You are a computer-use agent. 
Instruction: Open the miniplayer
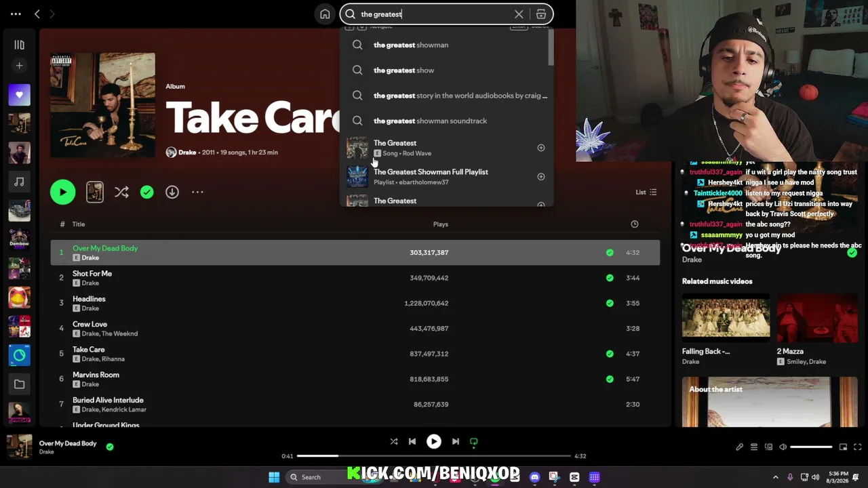844,447
